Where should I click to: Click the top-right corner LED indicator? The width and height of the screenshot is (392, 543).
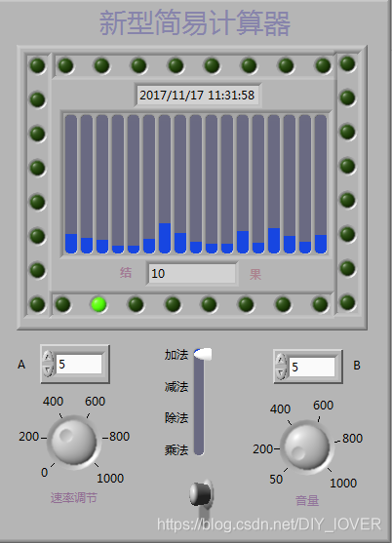(347, 63)
